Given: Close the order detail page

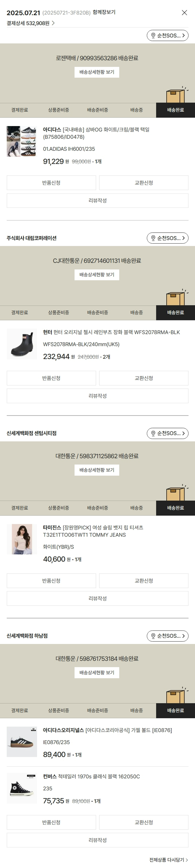Looking at the screenshot, I should coord(184,13).
